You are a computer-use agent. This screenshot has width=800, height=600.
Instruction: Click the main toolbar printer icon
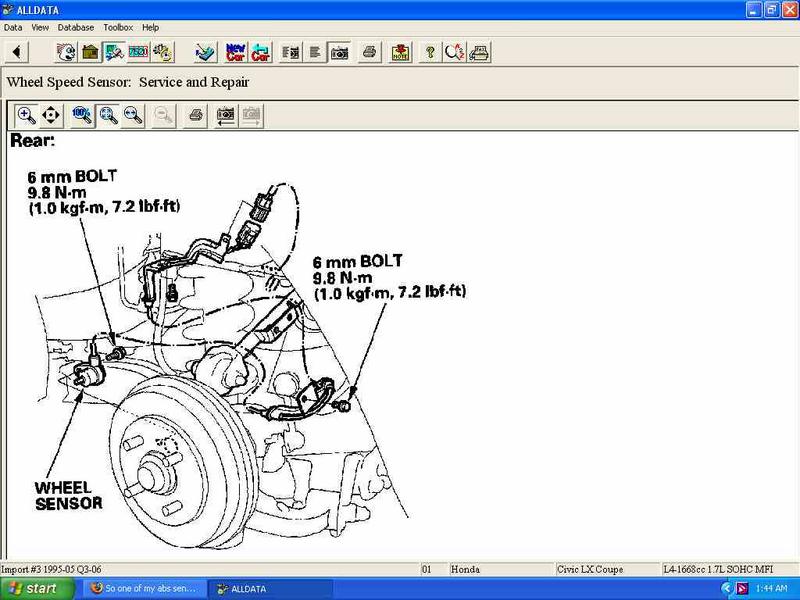(369, 51)
